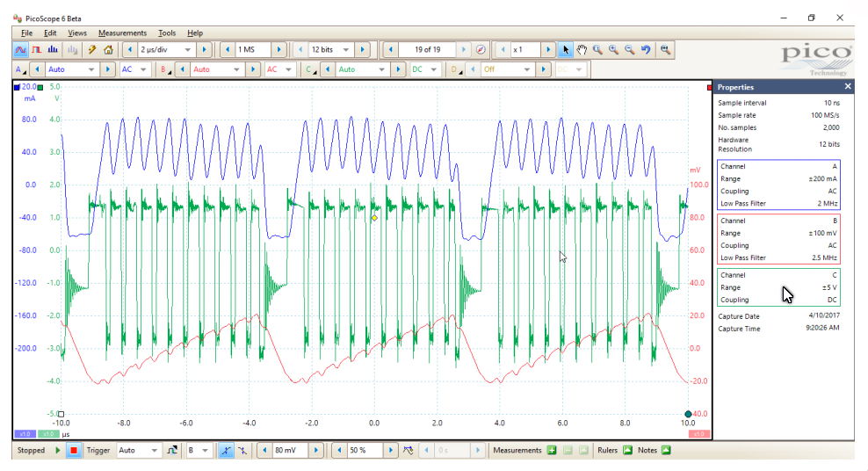This screenshot has width=868, height=471.
Task: Select falling edge trigger icon
Action: (x=242, y=451)
